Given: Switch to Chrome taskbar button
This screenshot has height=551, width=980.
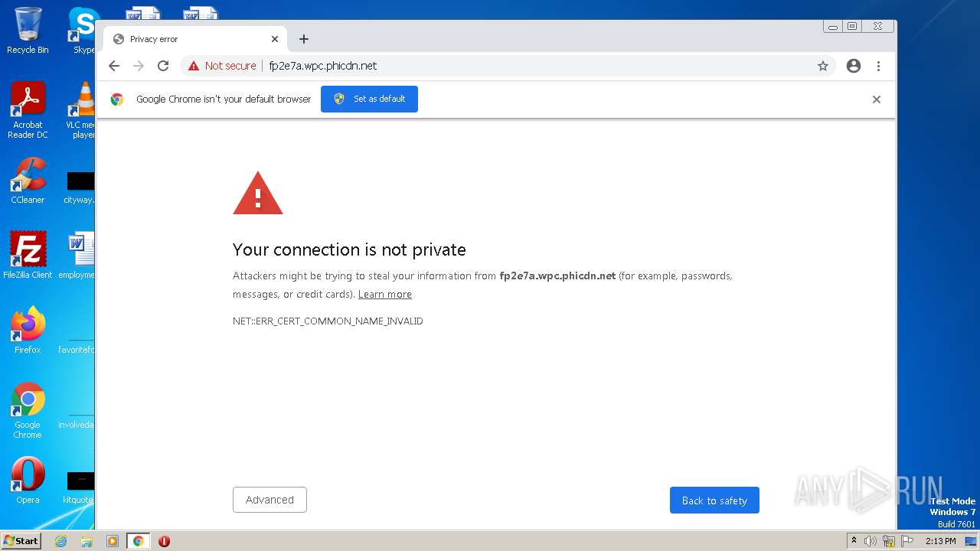Looking at the screenshot, I should click(139, 541).
